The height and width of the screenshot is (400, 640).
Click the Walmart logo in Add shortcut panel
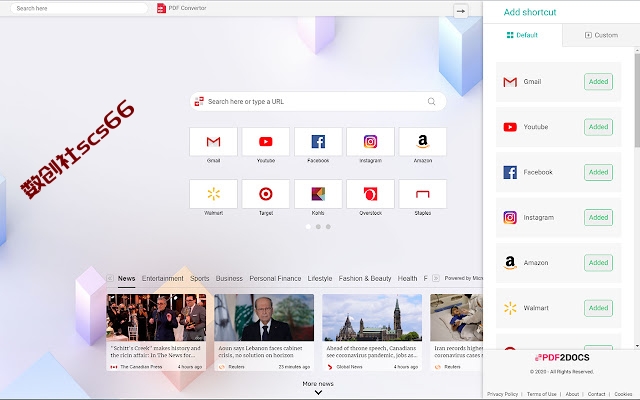(510, 308)
